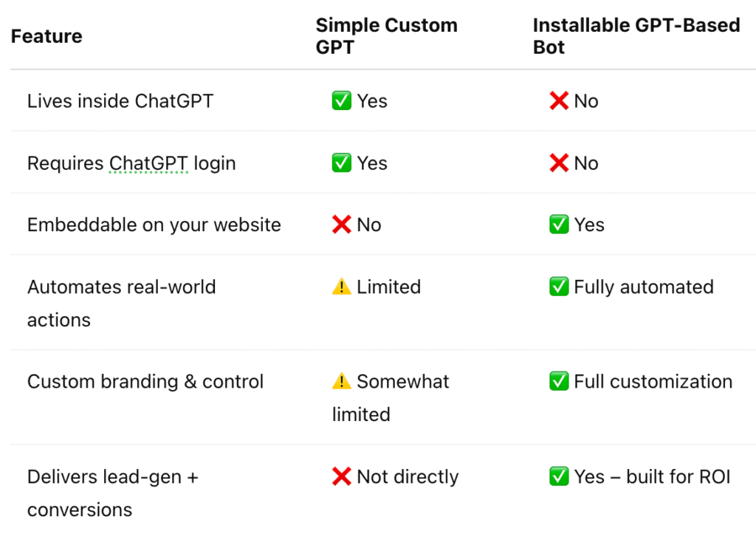Click green checkmark next to Fully automated
756x548 pixels.
(x=559, y=287)
